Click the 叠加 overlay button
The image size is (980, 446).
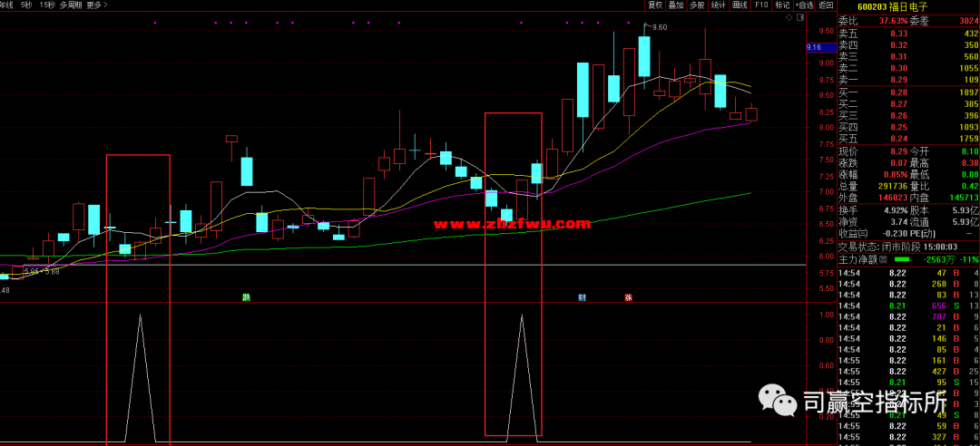tap(676, 5)
